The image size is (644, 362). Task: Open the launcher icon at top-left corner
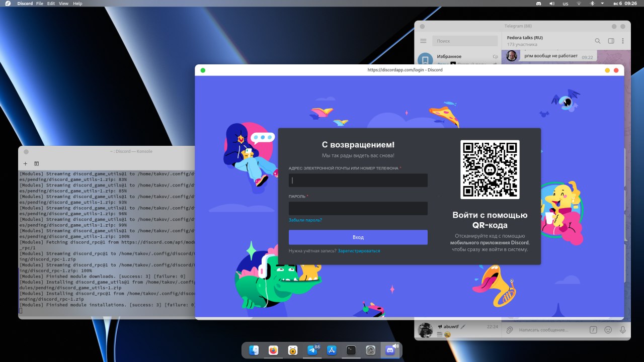(x=9, y=4)
